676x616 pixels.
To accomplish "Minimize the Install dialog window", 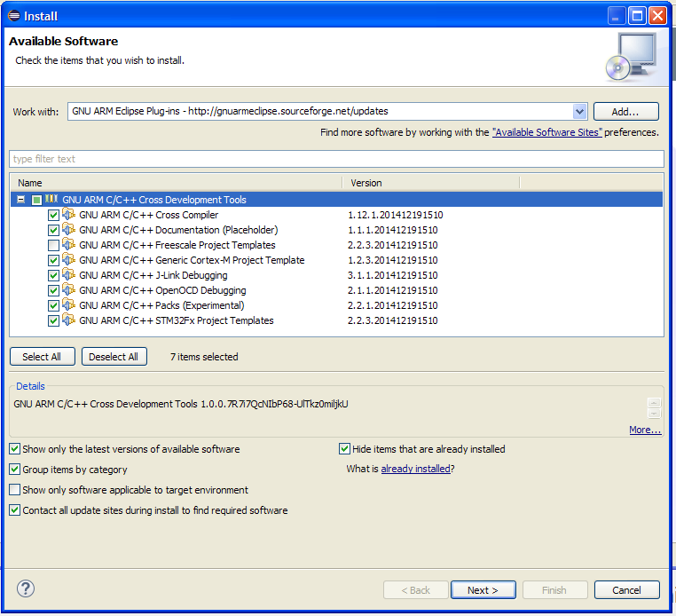I will [x=617, y=16].
